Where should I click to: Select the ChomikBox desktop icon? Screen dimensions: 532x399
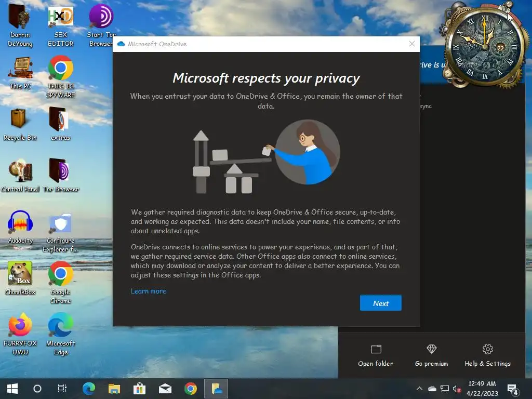point(20,278)
